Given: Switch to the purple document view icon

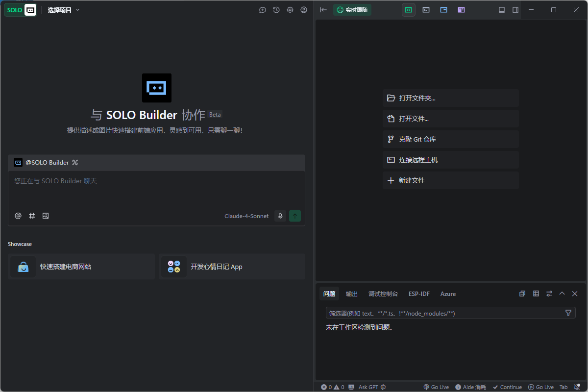Looking at the screenshot, I should [462, 10].
